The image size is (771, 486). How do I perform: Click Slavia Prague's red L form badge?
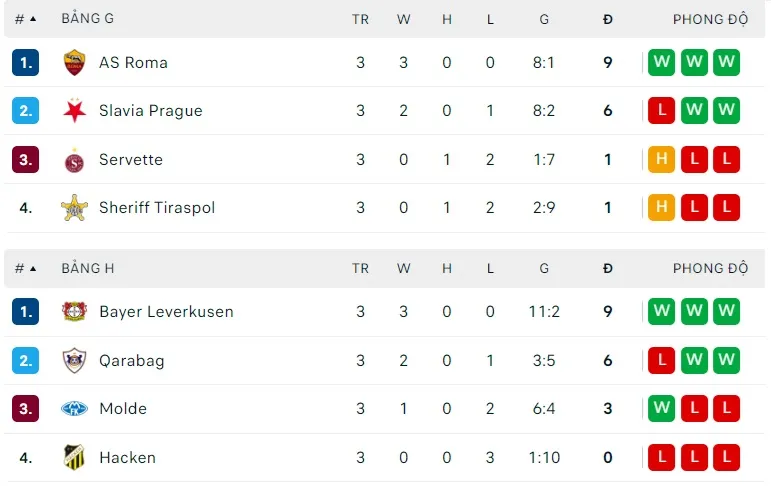(661, 111)
